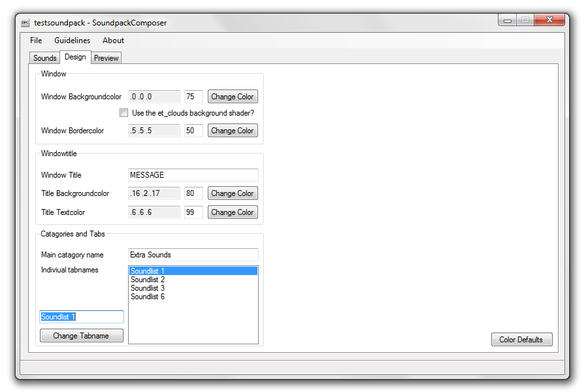Click the Main catagory name field
The height and width of the screenshot is (392, 588).
[193, 255]
